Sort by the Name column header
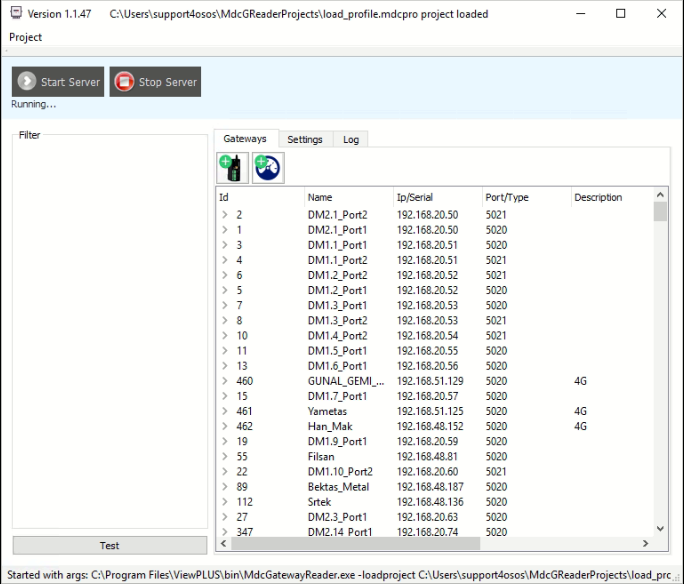The width and height of the screenshot is (684, 584). pyautogui.click(x=320, y=197)
